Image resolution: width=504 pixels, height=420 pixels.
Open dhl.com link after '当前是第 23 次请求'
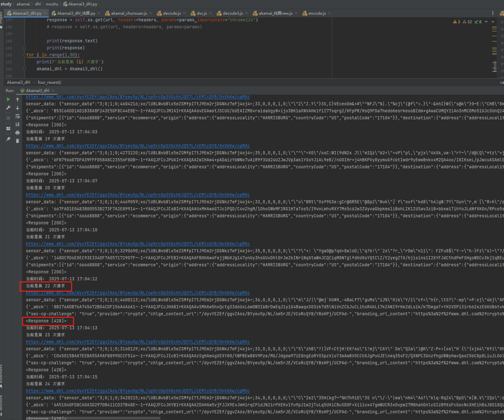click(x=138, y=342)
